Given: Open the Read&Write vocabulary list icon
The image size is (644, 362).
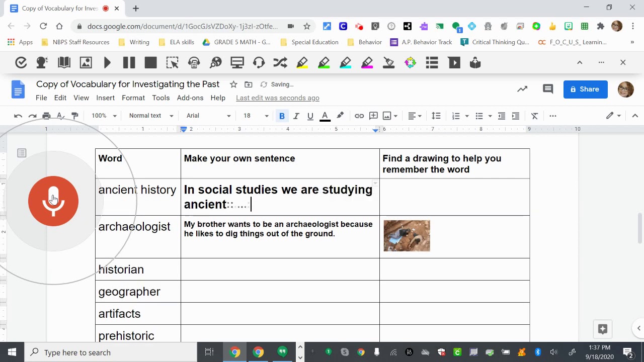Looking at the screenshot, I should 432,63.
